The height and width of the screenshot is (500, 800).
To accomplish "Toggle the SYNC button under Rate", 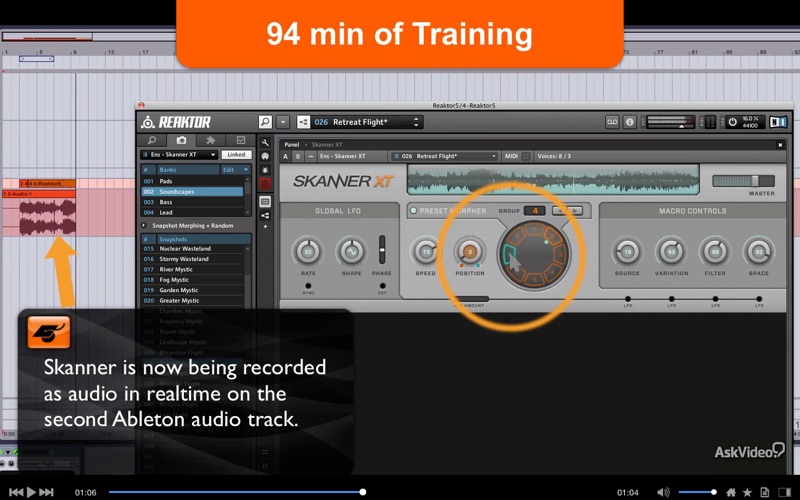I will pyautogui.click(x=308, y=286).
